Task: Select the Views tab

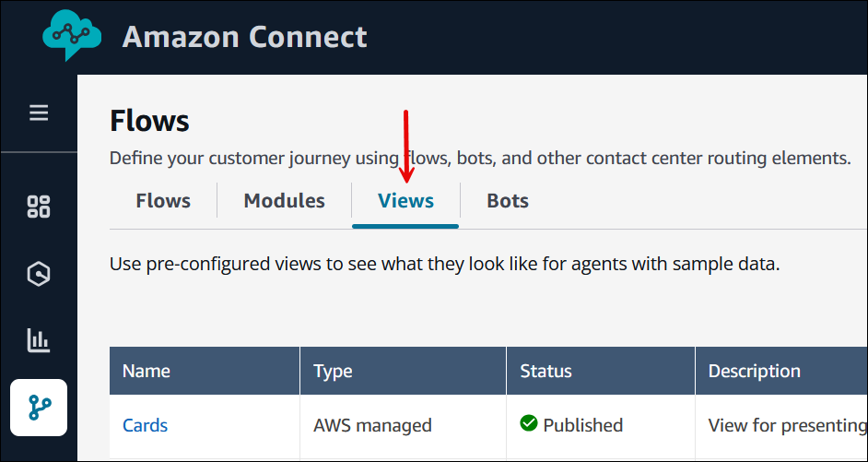Action: 405,201
